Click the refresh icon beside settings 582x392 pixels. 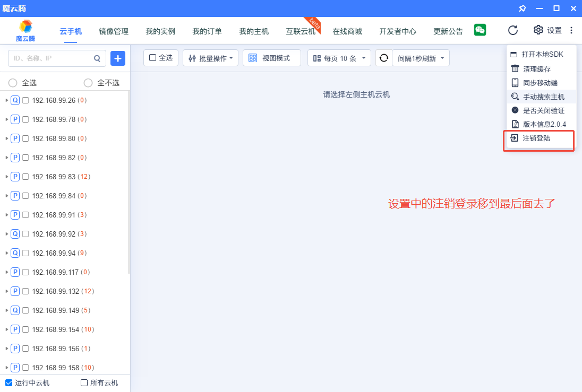(512, 30)
